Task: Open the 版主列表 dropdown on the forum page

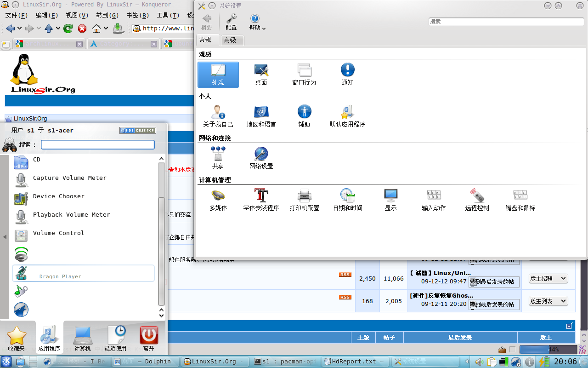Action: tap(548, 301)
